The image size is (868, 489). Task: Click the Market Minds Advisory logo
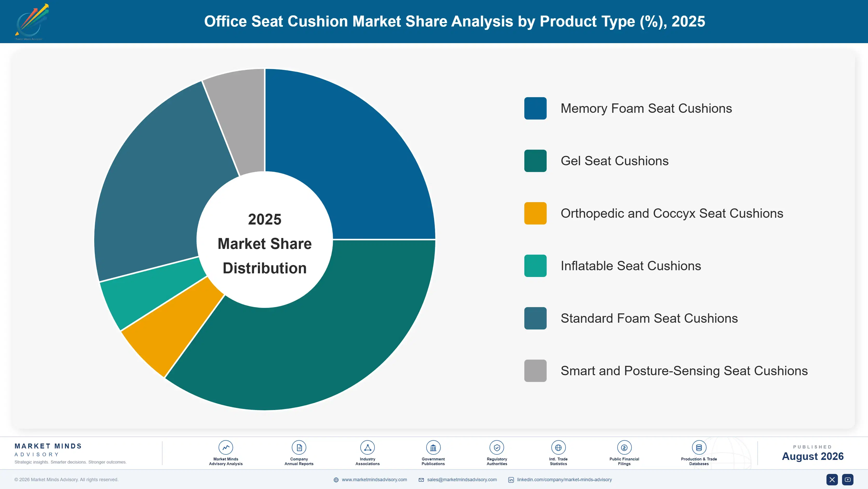click(32, 22)
